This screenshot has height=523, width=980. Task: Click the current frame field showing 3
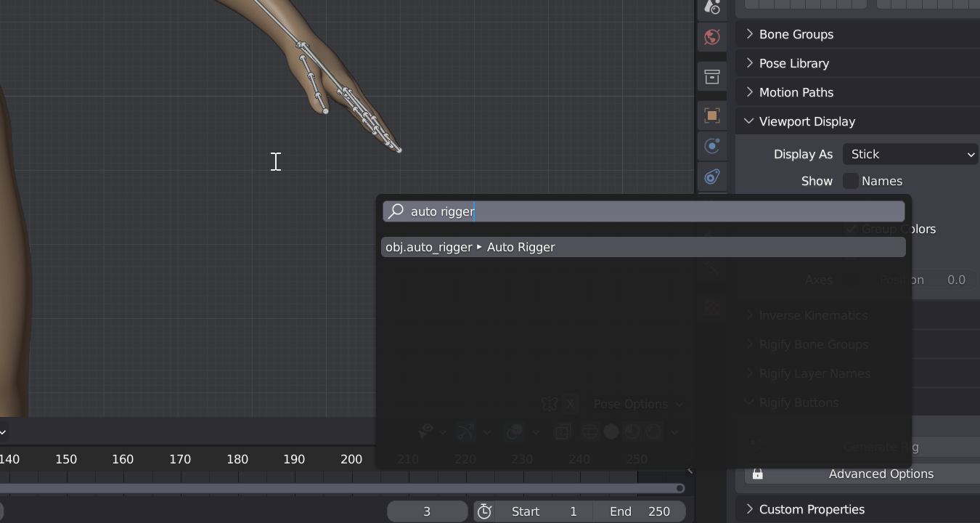427,511
